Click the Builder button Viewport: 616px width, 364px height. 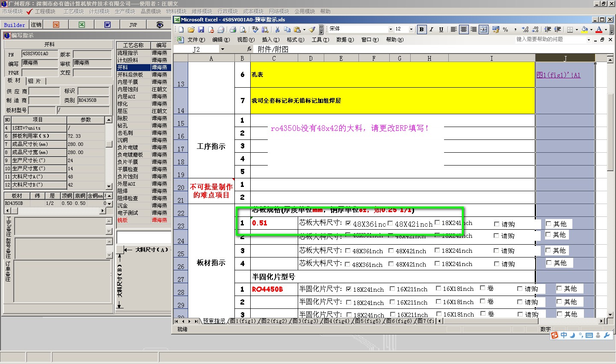15,25
